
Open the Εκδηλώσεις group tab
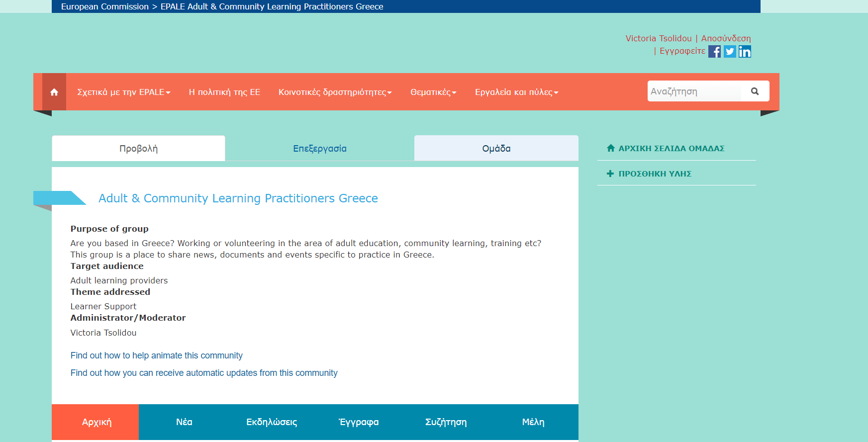click(x=272, y=422)
